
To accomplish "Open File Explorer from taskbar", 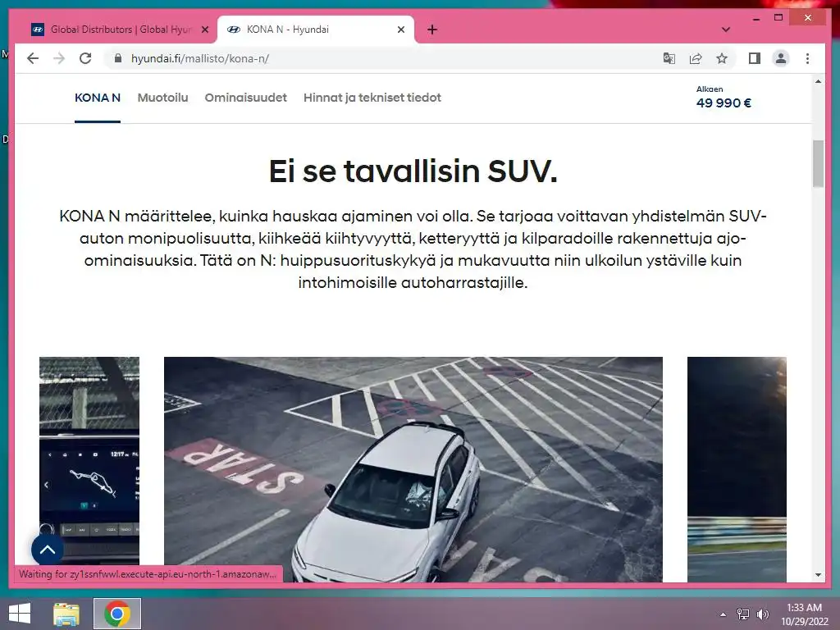I will (x=66, y=614).
